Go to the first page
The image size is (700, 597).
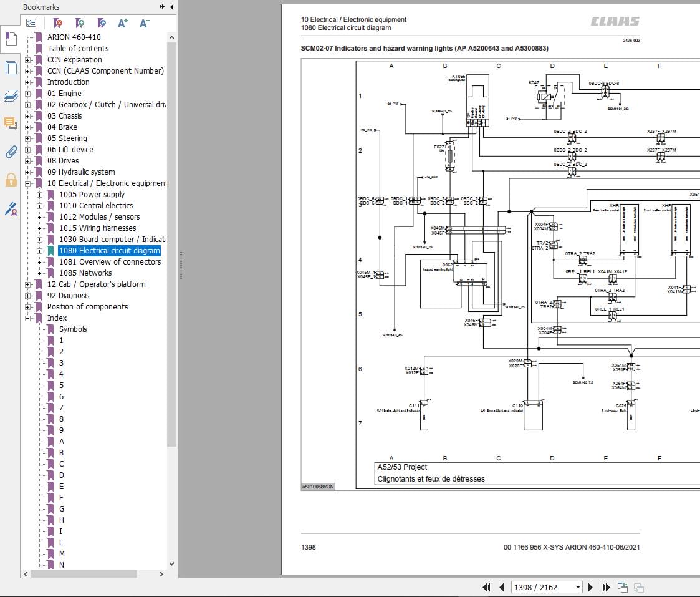click(x=487, y=587)
